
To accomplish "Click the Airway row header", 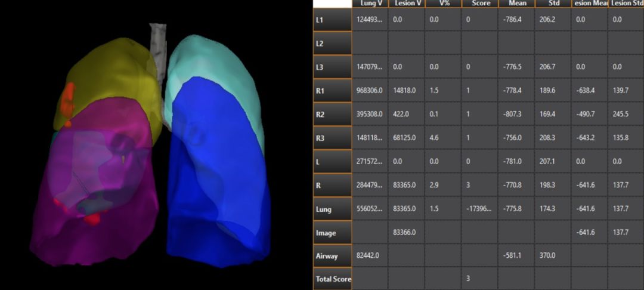I will (332, 256).
